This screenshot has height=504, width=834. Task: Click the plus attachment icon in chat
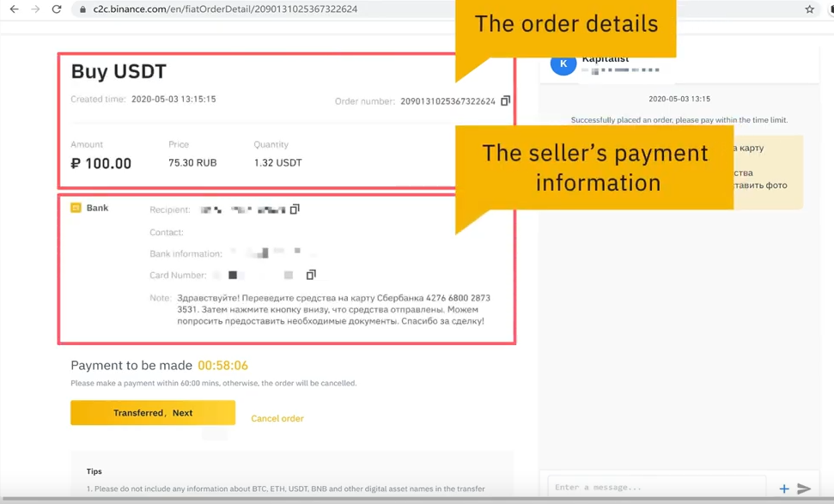pyautogui.click(x=784, y=489)
